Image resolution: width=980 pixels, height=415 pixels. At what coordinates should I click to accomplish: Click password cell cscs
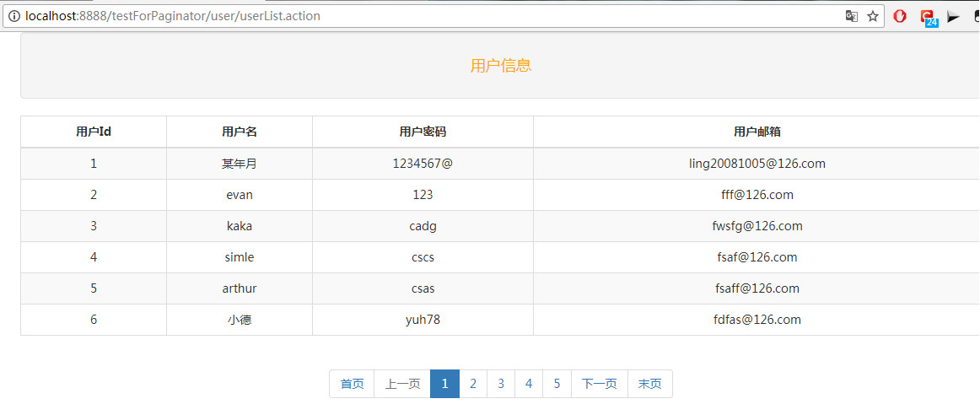[x=423, y=257]
